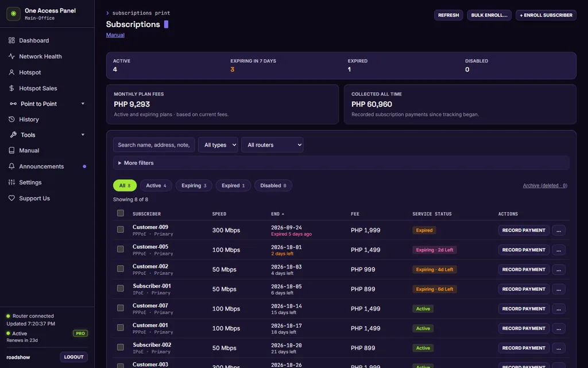Open the All routers dropdown
Screen dimensions: 588x368
[272, 144]
